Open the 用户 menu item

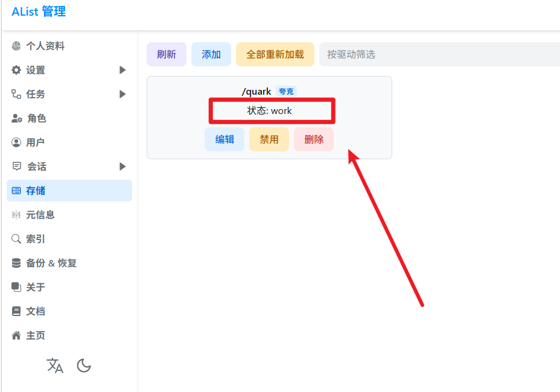pyautogui.click(x=69, y=142)
